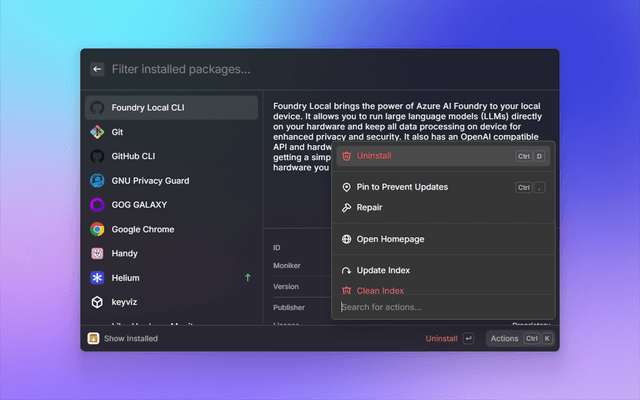Image resolution: width=640 pixels, height=400 pixels.
Task: Click the Version label
Action: point(286,287)
